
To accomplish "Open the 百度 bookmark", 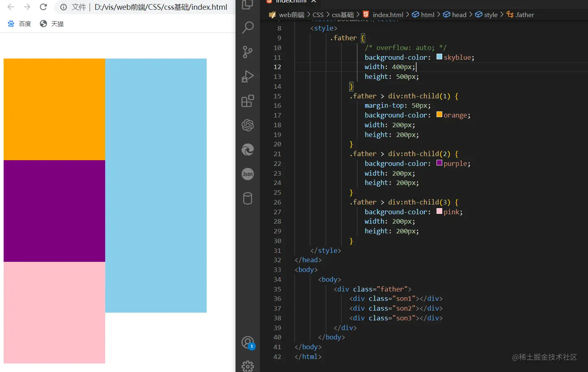I will [19, 24].
